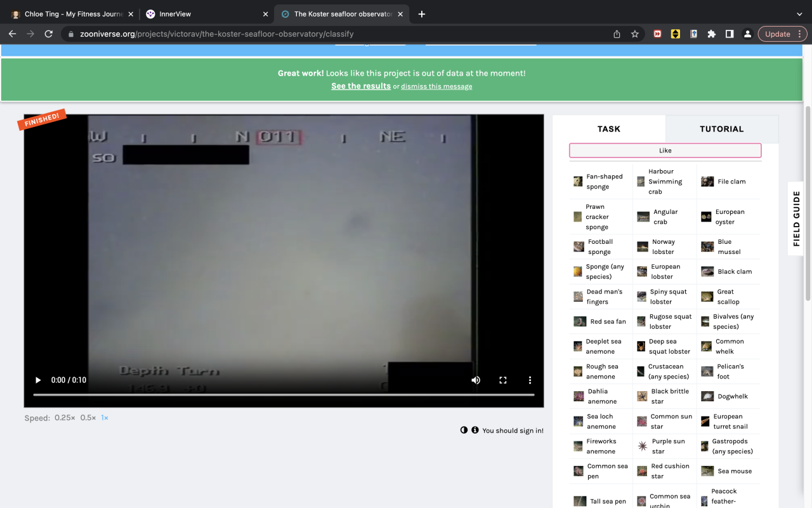Pick Red cushion star

665,471
